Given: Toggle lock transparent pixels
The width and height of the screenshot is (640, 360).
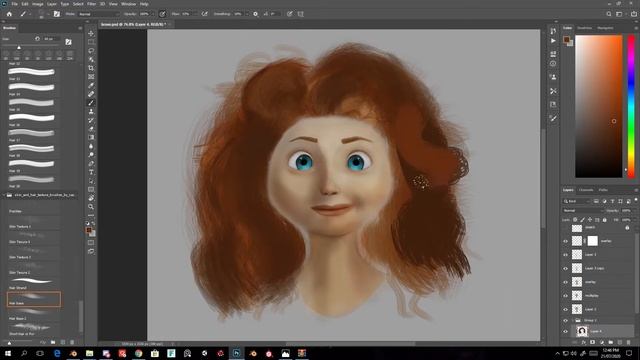Looking at the screenshot, I should tap(575, 220).
